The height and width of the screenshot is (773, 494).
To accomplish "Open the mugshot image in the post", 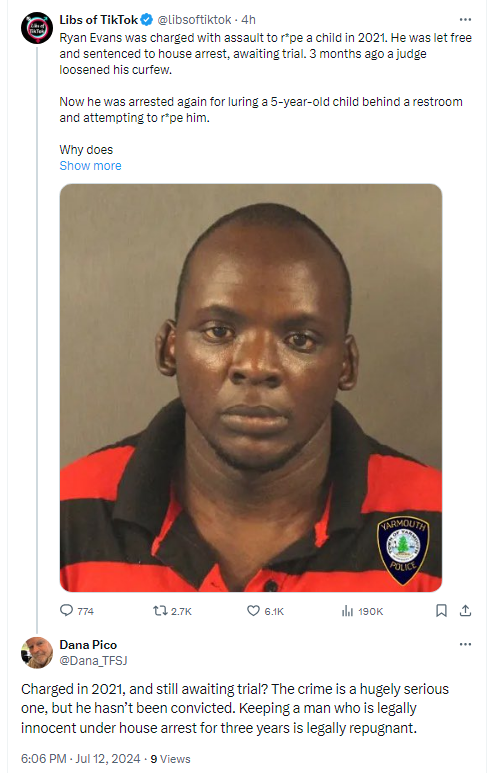I will (251, 387).
